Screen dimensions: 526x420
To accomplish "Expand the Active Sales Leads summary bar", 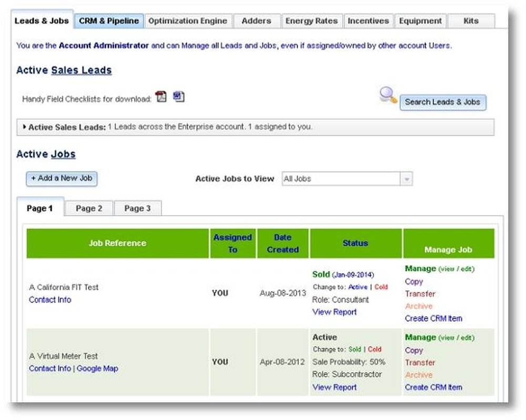I will click(255, 127).
